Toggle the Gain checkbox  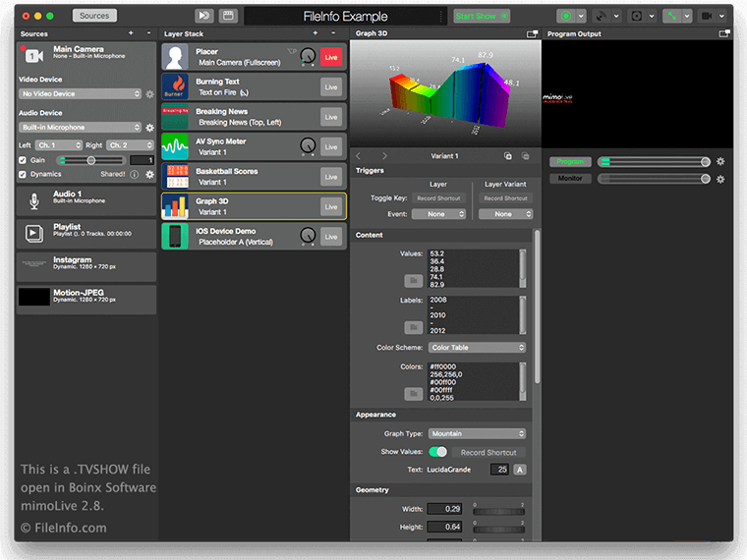point(24,160)
